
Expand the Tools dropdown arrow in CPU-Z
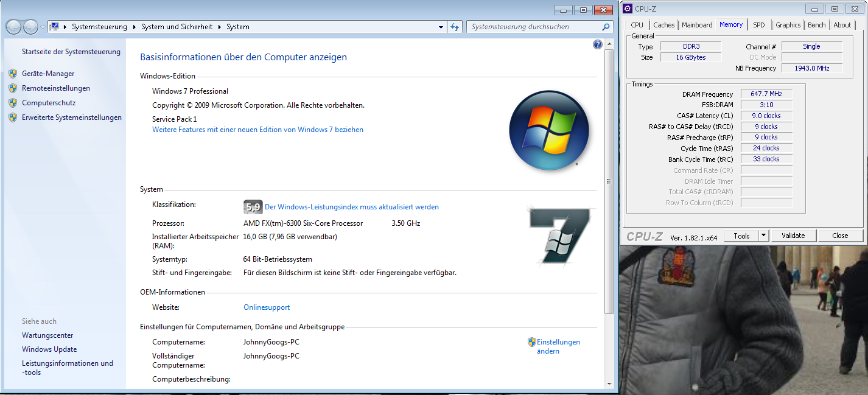pyautogui.click(x=764, y=236)
